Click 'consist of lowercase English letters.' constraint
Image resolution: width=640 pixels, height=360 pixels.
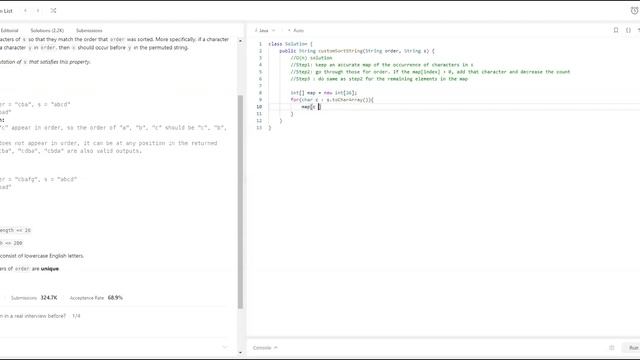(42, 256)
